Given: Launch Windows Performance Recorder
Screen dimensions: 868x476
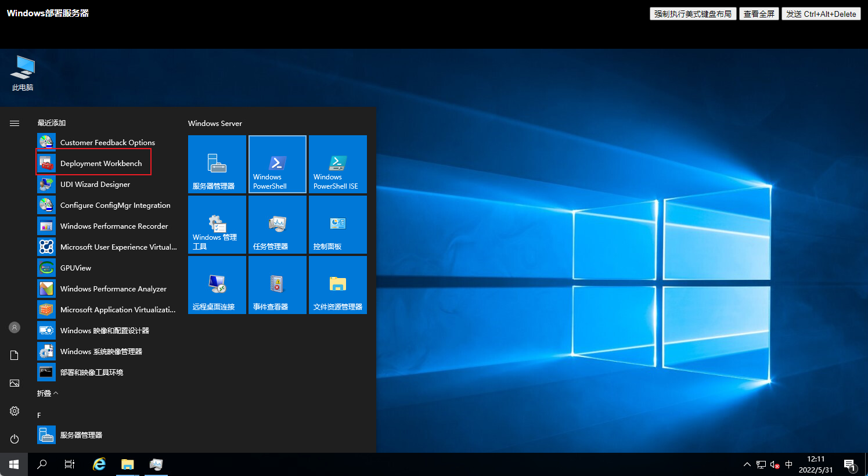Looking at the screenshot, I should point(107,226).
